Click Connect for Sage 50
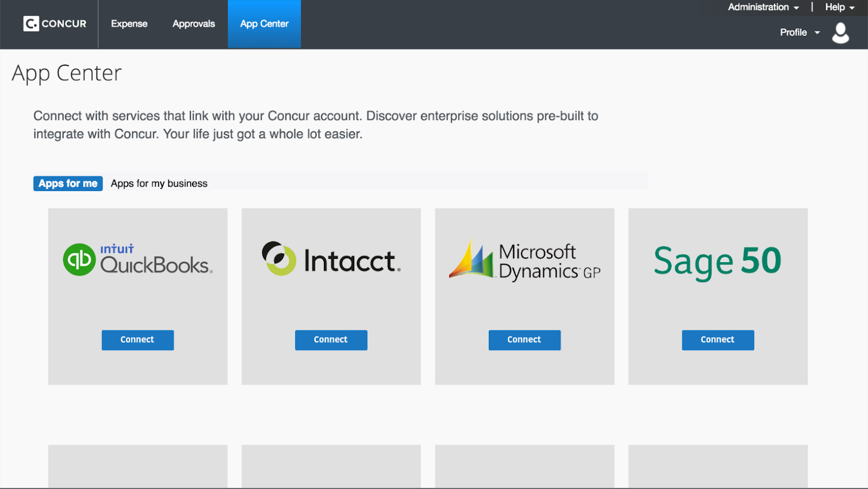868x489 pixels. (718, 340)
